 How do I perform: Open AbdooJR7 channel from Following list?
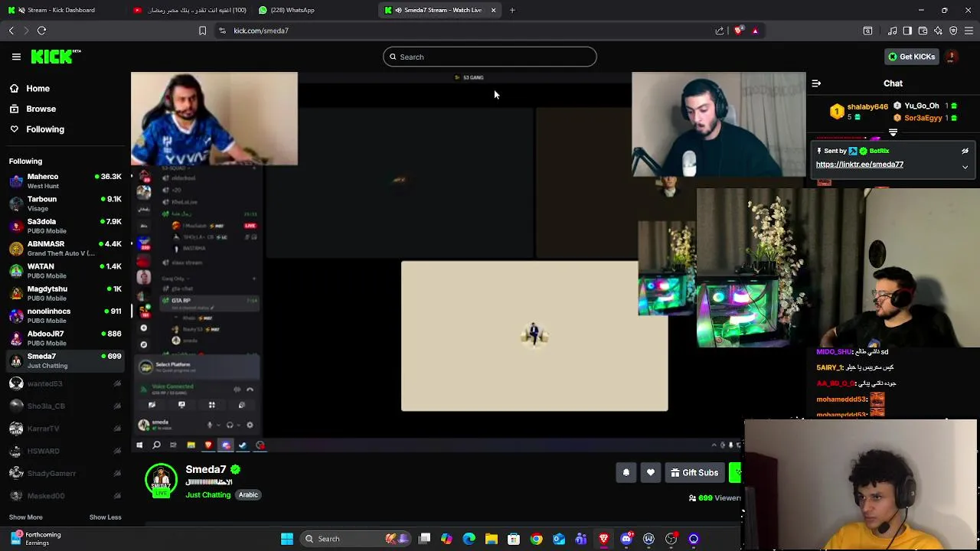click(x=65, y=337)
